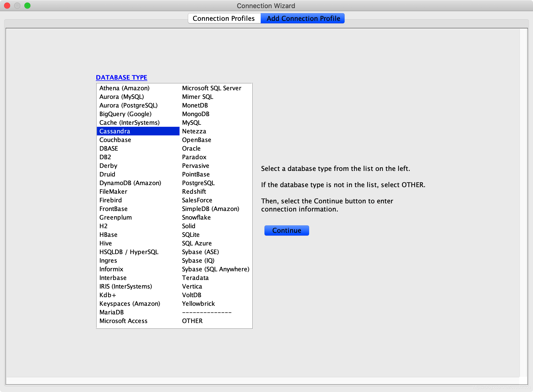Switch to the Connection Profiles tab

click(224, 19)
